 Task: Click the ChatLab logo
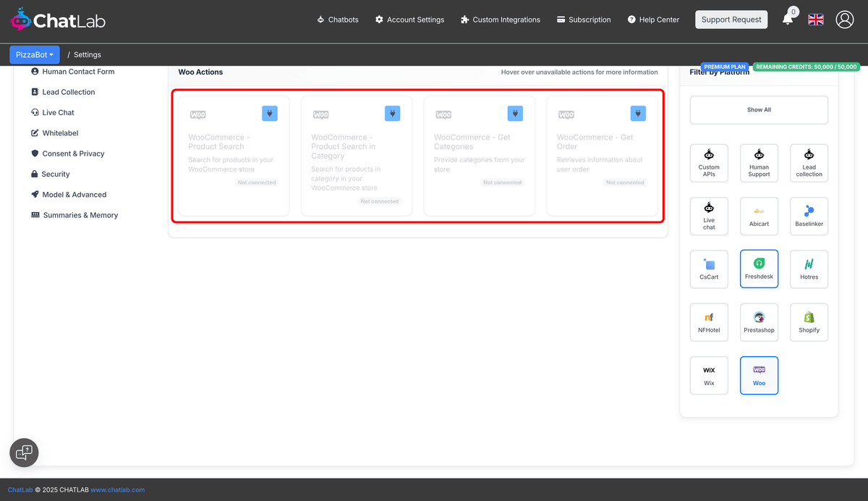[x=57, y=20]
